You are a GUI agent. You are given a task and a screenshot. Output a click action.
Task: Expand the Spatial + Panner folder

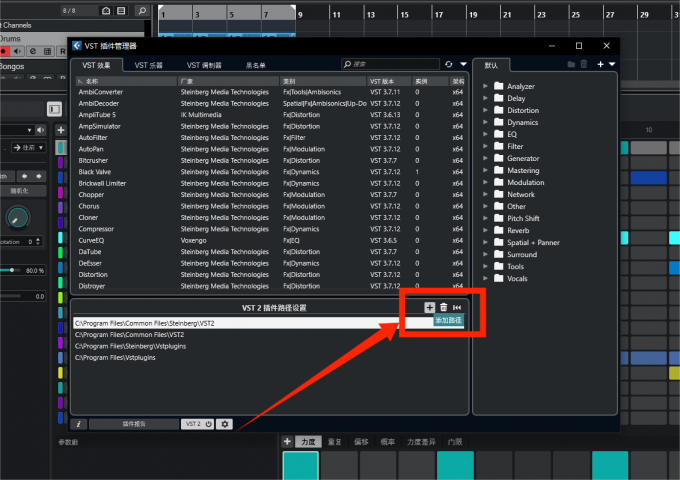[485, 242]
